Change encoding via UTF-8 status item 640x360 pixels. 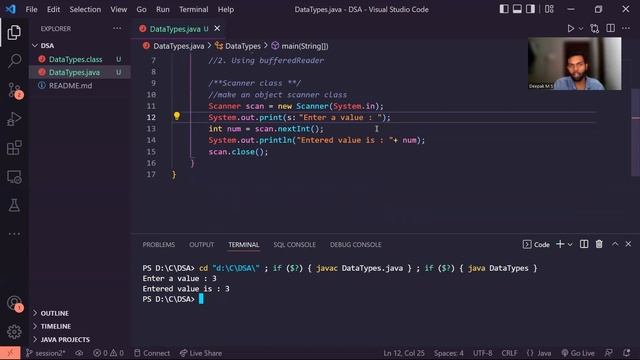point(482,353)
